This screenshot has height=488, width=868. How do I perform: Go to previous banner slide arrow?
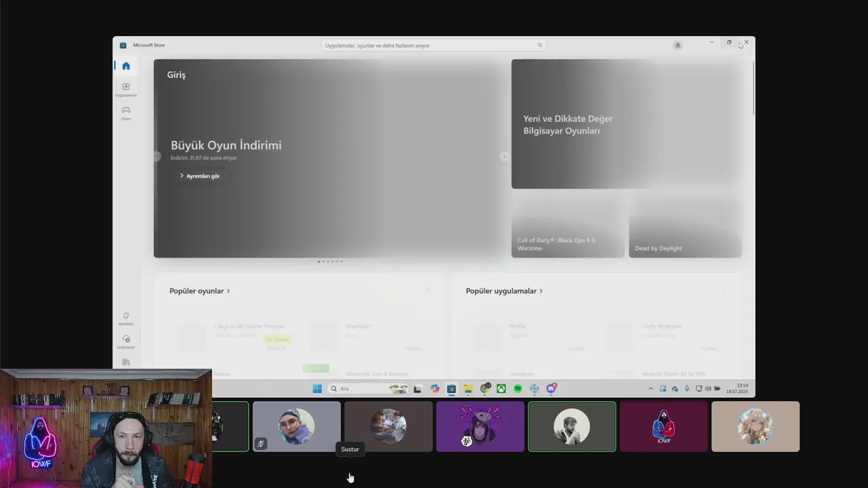[x=157, y=157]
